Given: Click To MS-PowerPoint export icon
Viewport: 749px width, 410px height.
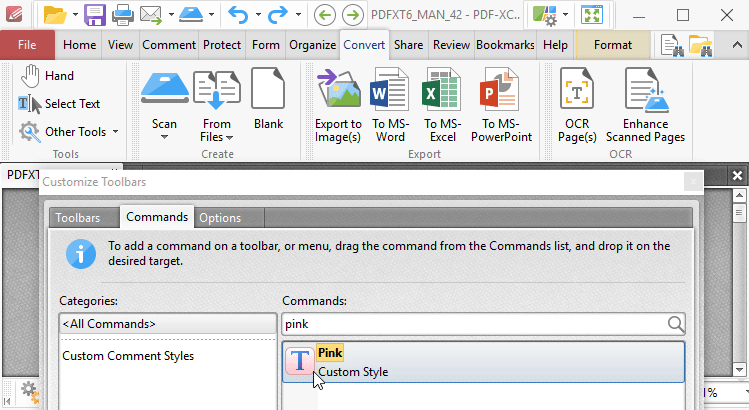Looking at the screenshot, I should pyautogui.click(x=501, y=91).
